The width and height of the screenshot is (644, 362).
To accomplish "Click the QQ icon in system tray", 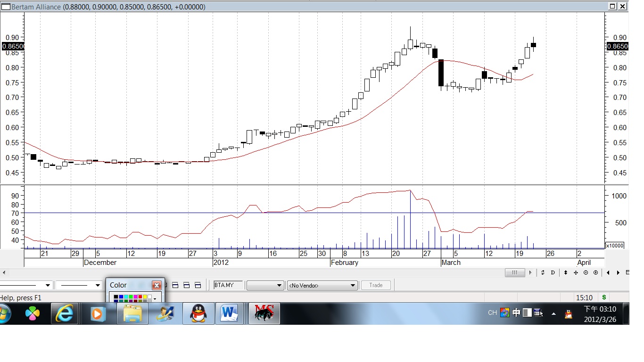I will pos(569,313).
